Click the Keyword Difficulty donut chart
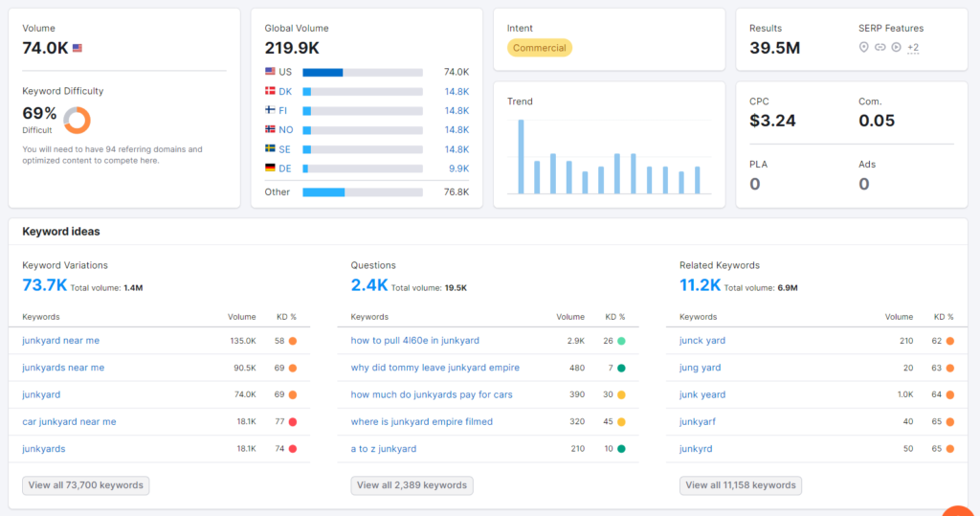The height and width of the screenshot is (516, 980). click(77, 120)
